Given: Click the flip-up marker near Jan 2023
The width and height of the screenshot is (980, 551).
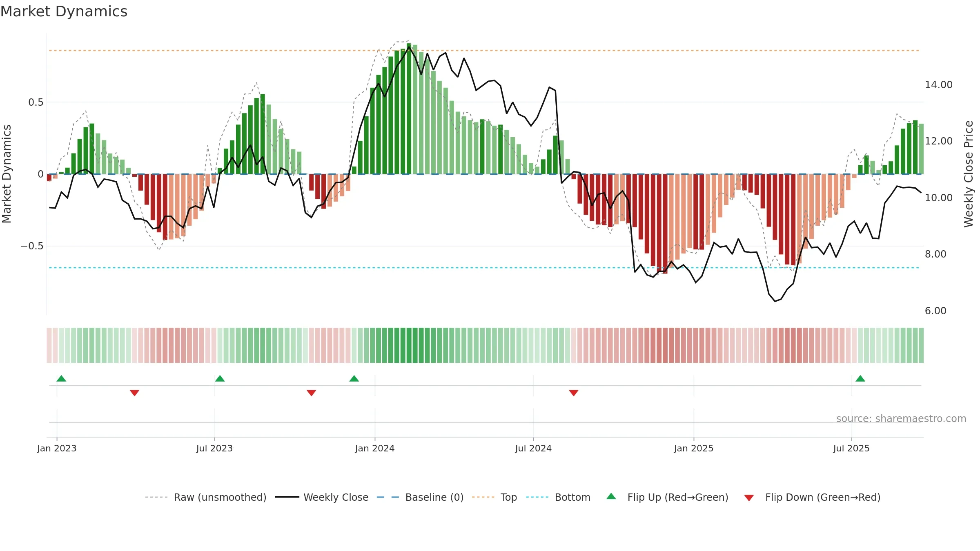Looking at the screenshot, I should pyautogui.click(x=61, y=378).
